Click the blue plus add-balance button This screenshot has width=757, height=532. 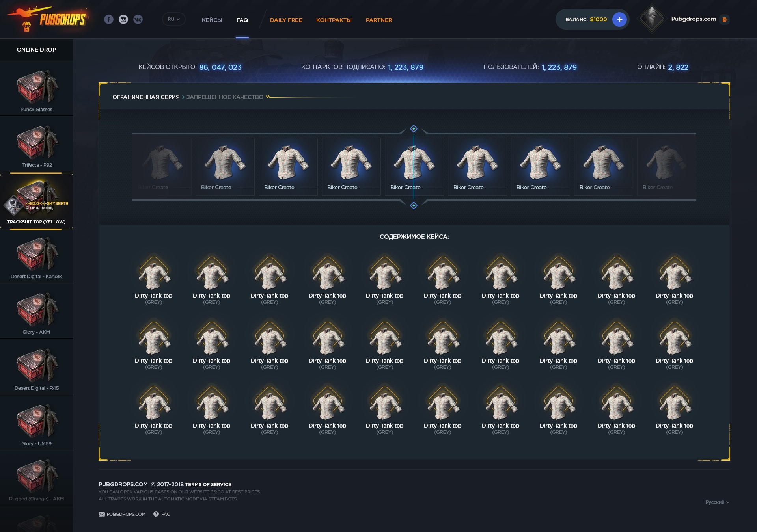click(x=619, y=19)
